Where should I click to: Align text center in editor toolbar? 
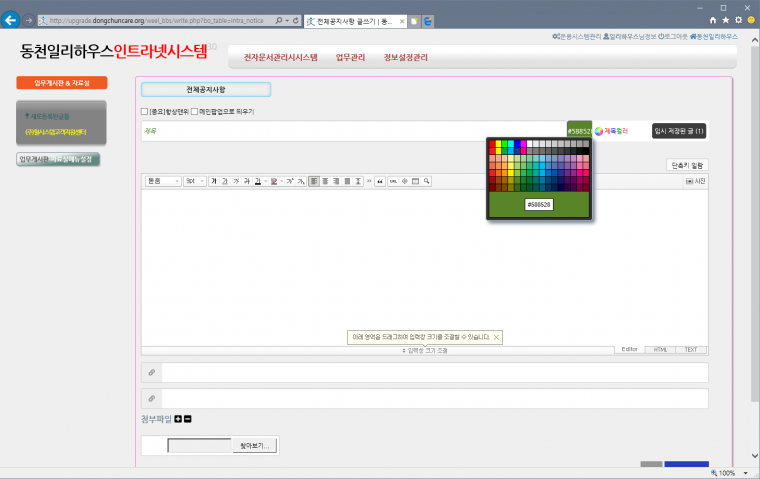pyautogui.click(x=324, y=181)
